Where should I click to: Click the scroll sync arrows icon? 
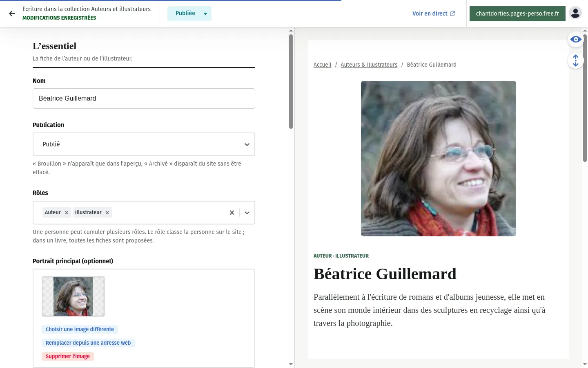pyautogui.click(x=576, y=61)
